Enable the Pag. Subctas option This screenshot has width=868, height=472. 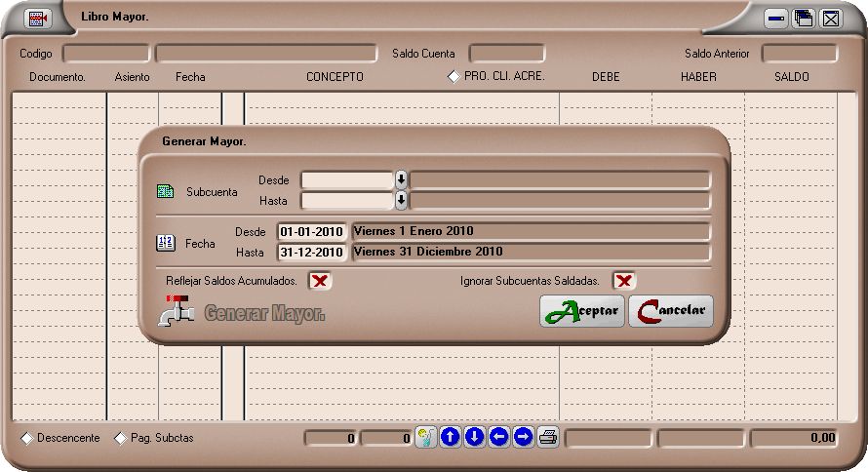121,439
